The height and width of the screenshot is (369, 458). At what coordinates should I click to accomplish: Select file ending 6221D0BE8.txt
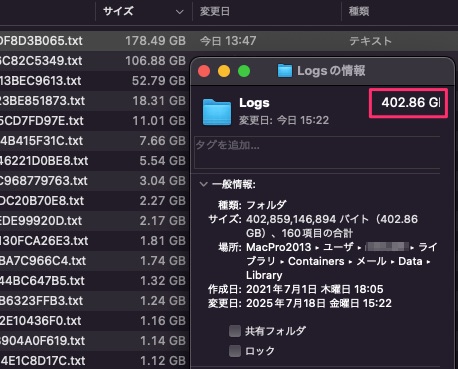44,161
